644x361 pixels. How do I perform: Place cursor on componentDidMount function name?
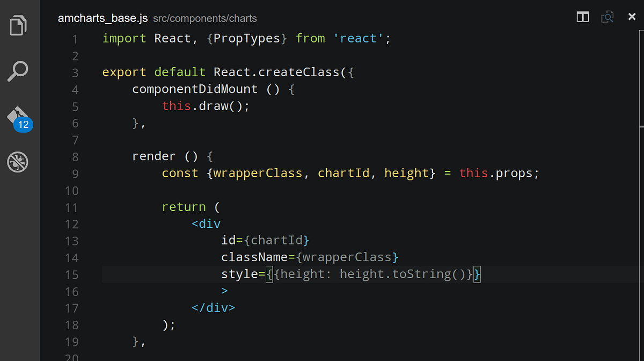[195, 89]
